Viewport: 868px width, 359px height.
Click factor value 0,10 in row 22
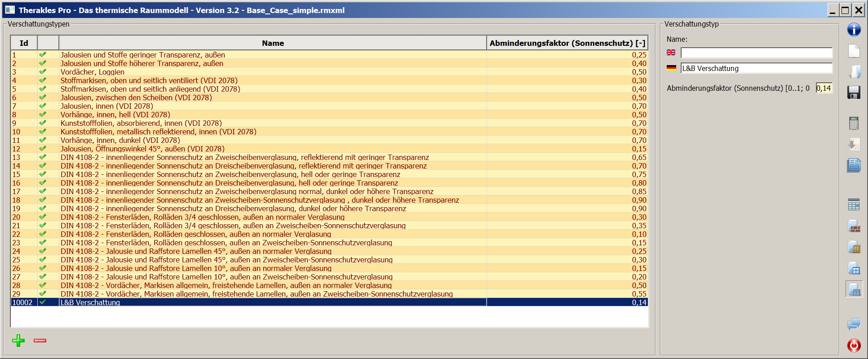639,234
